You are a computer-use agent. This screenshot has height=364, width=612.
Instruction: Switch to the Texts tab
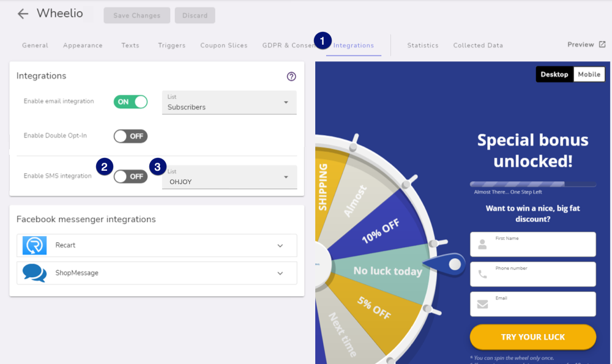(130, 45)
